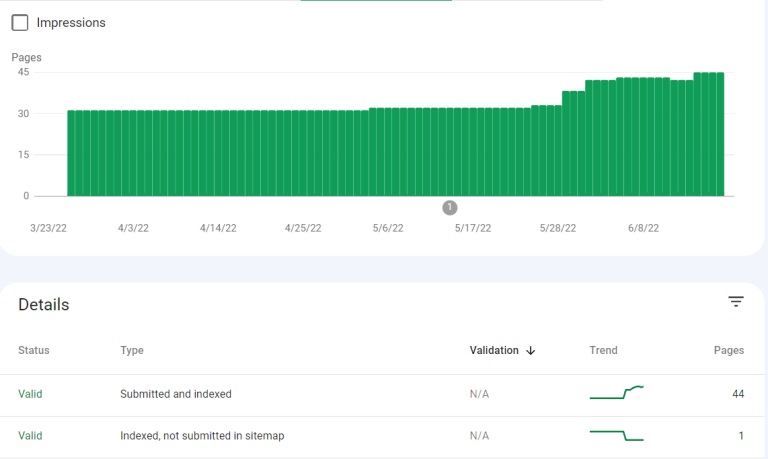Click the Type column header
768x459 pixels.
132,350
